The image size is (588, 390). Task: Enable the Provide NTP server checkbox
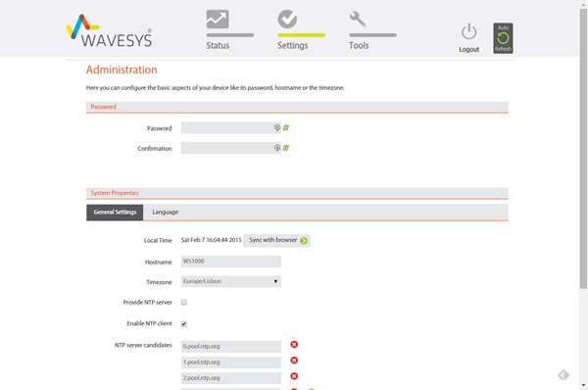coord(184,302)
